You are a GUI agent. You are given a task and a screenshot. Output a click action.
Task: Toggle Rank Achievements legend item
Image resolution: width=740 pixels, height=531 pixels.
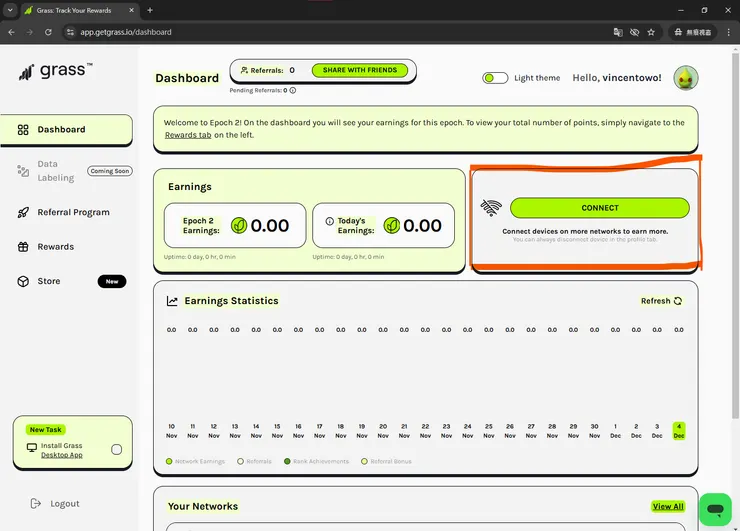pos(316,462)
